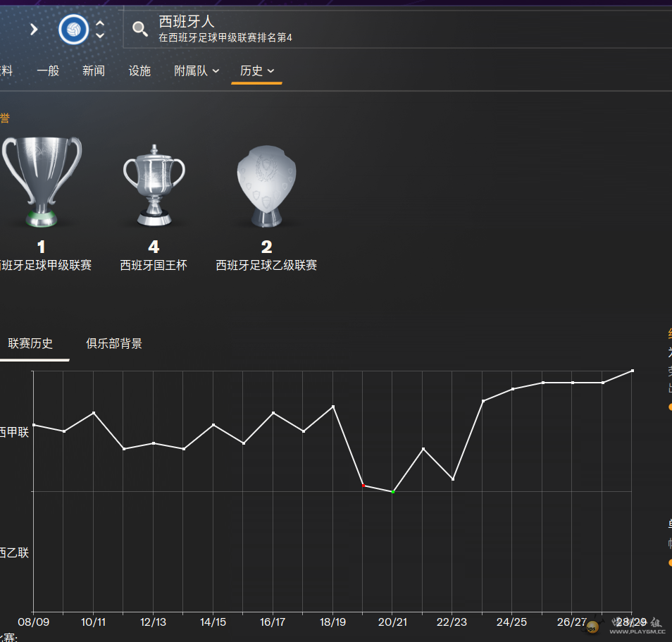Click the 西班牙人 search field
Viewport: 672px width, 642px height.
[x=394, y=28]
